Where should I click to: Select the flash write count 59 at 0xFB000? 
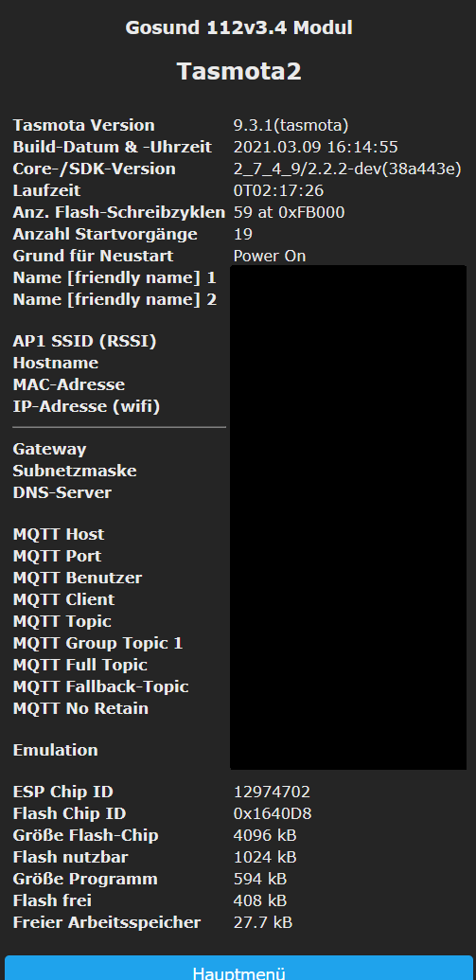coord(289,212)
